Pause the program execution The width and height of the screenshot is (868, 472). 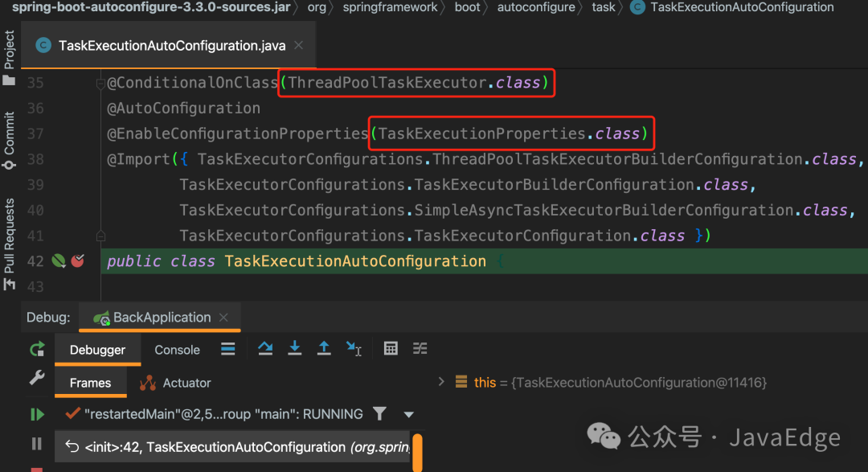(36, 444)
